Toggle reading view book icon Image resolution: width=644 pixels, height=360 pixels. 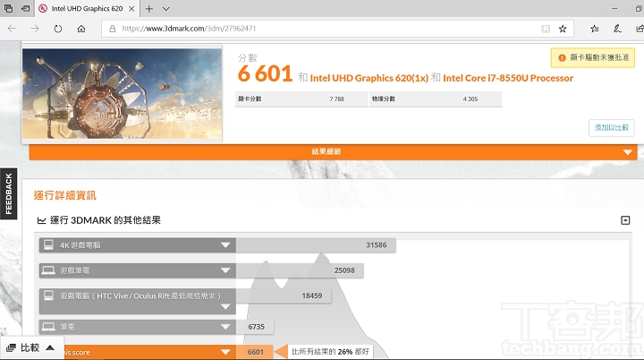click(546, 29)
